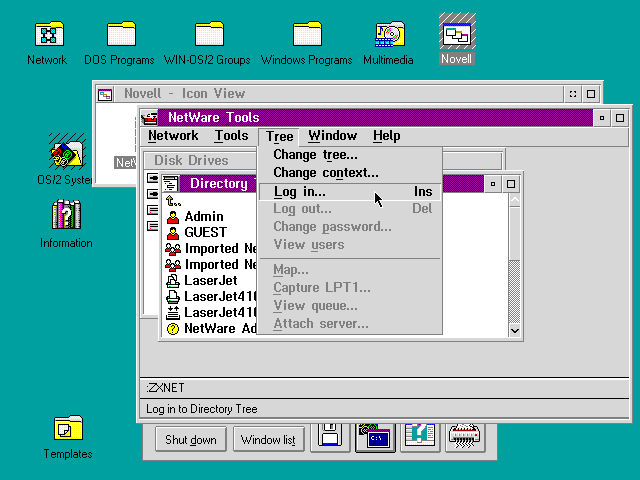Click the Shut down button
The height and width of the screenshot is (480, 640).
(x=191, y=440)
